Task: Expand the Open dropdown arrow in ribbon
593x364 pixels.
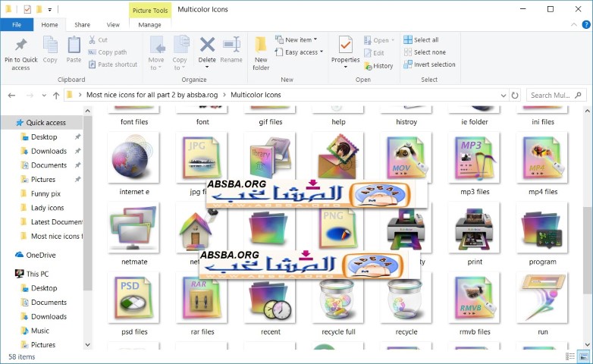Action: [x=393, y=40]
